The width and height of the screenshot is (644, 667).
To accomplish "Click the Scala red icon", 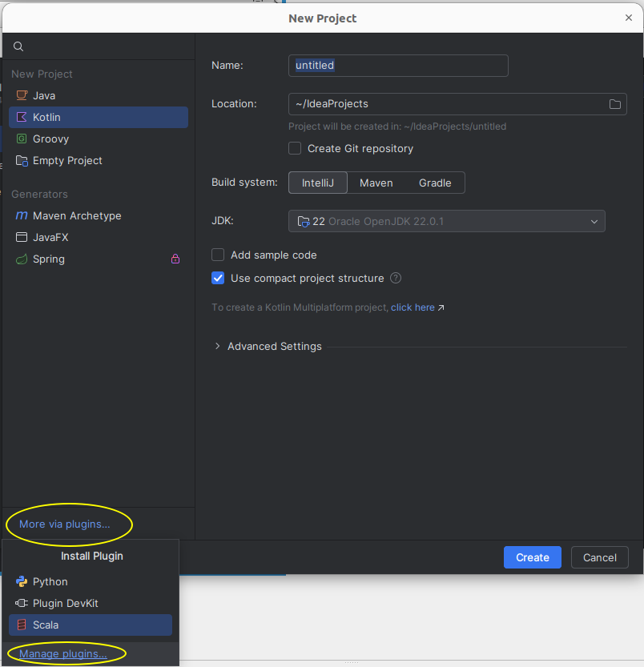I will [x=22, y=625].
